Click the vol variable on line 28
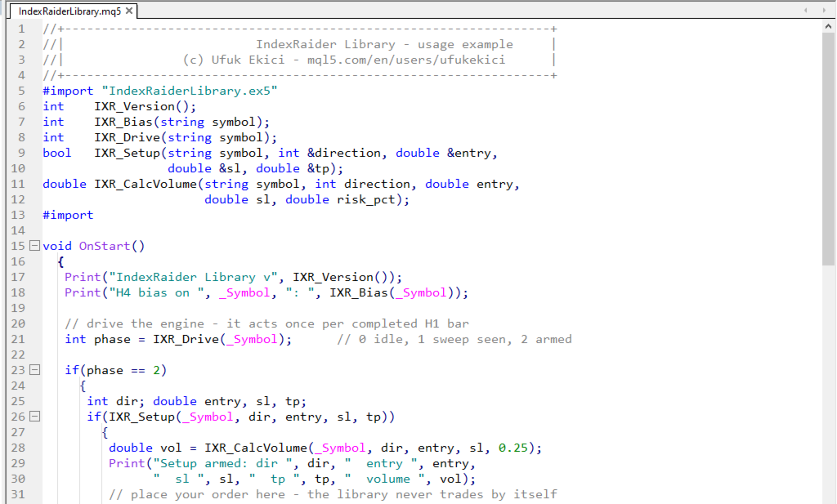 (171, 448)
